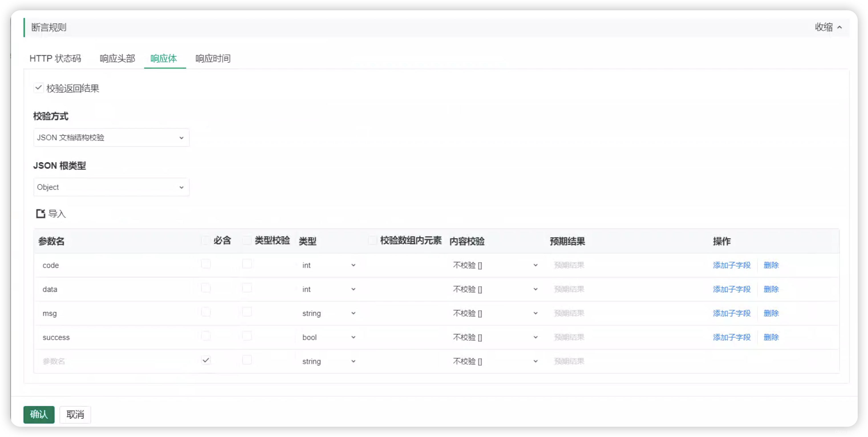The image size is (868, 437).
Task: Click the msg parameter name cell
Action: pyautogui.click(x=116, y=313)
